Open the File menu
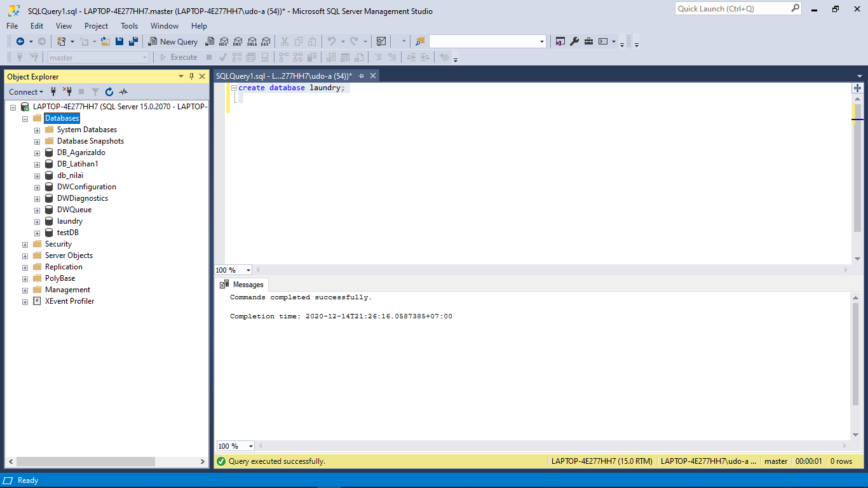The height and width of the screenshot is (488, 868). (x=12, y=26)
